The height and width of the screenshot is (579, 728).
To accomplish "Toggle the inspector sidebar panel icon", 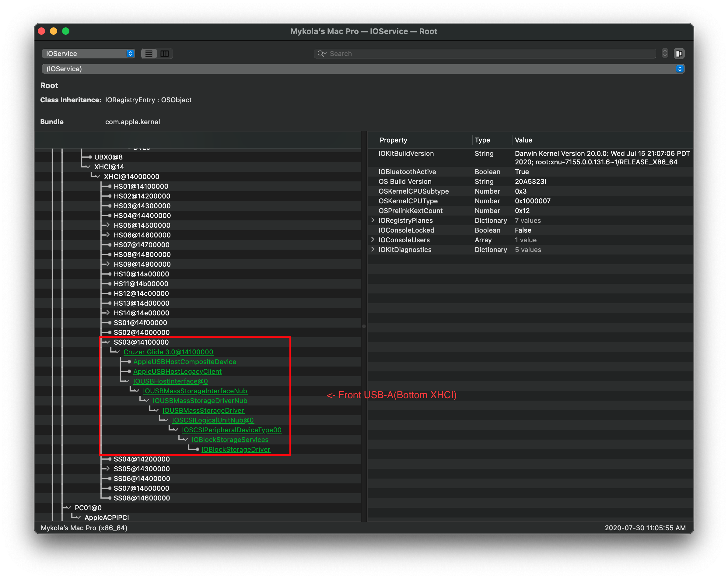I will (x=679, y=54).
